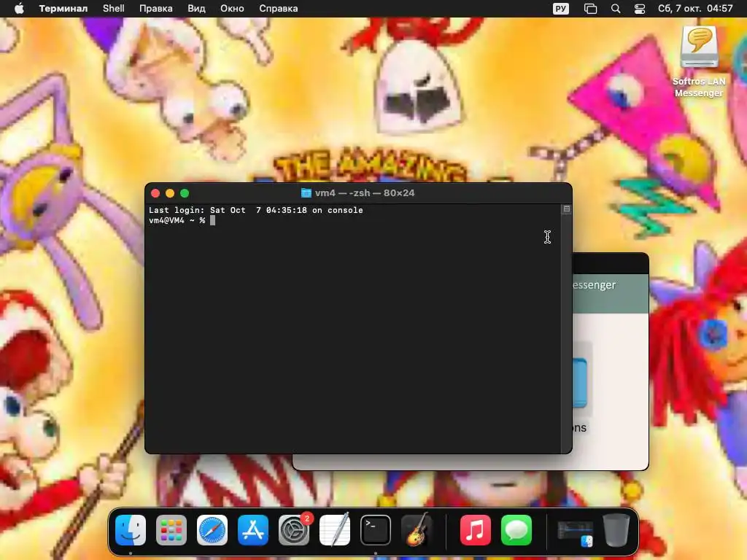Click the folder proxy icon in Terminal title
This screenshot has height=560, width=747.
(306, 192)
